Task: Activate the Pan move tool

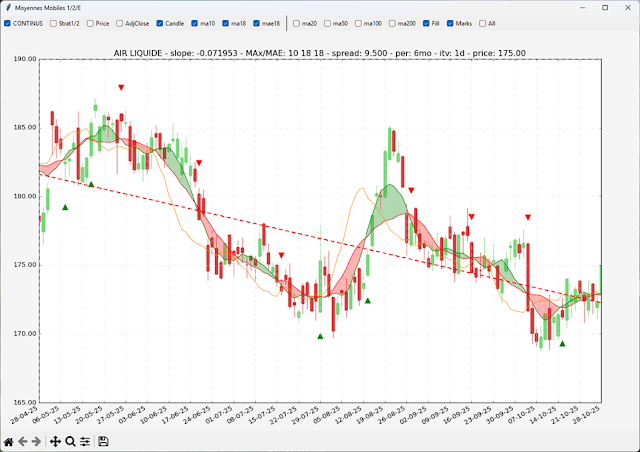Action: tap(55, 441)
